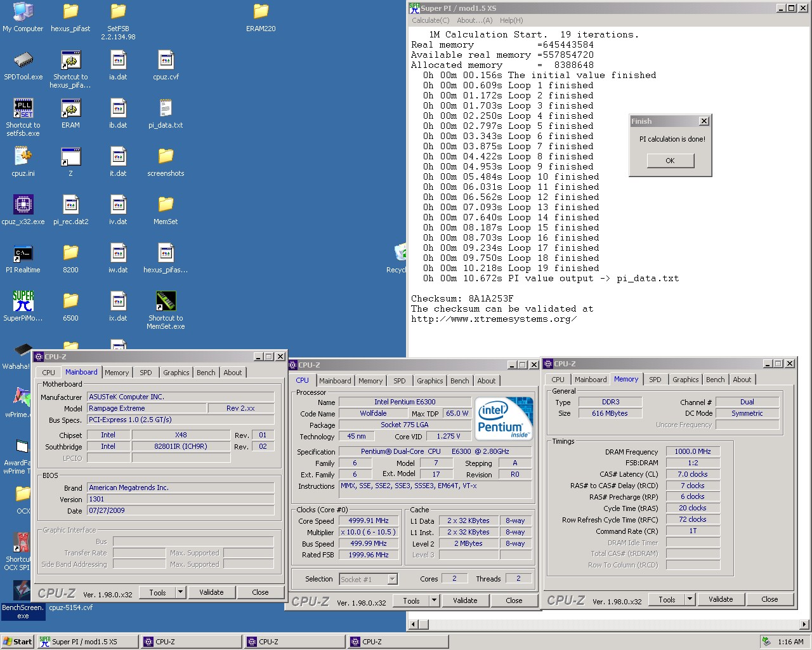Click Close button in Mainboard CPU-Z window
The image size is (812, 650).
pos(260,592)
